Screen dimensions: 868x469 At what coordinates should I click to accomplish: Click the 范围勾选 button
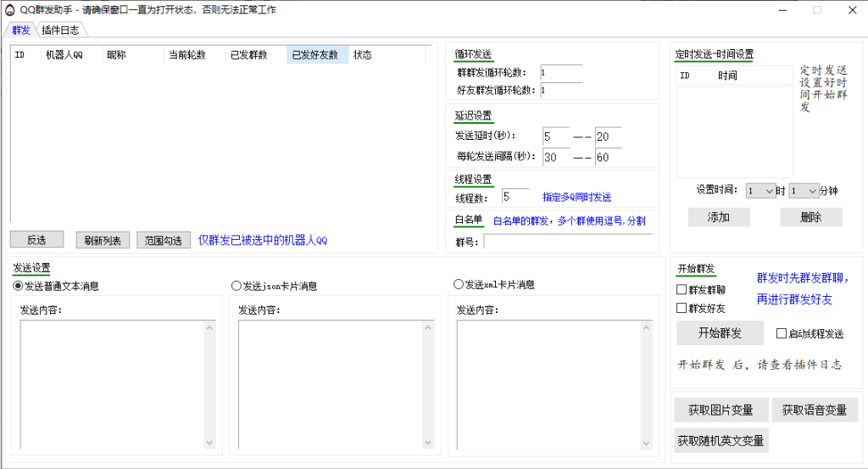164,240
